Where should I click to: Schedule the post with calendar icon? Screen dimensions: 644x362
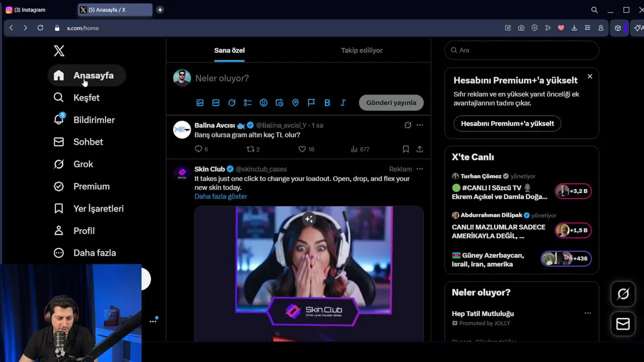280,103
